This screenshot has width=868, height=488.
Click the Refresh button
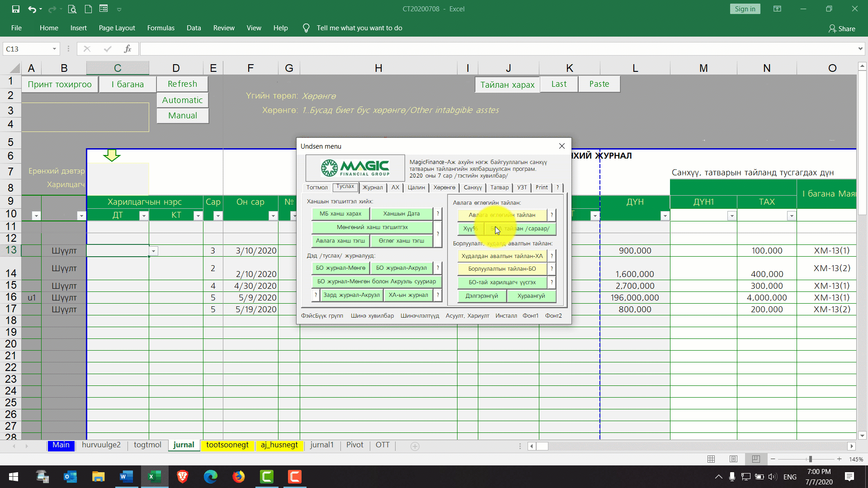[182, 84]
